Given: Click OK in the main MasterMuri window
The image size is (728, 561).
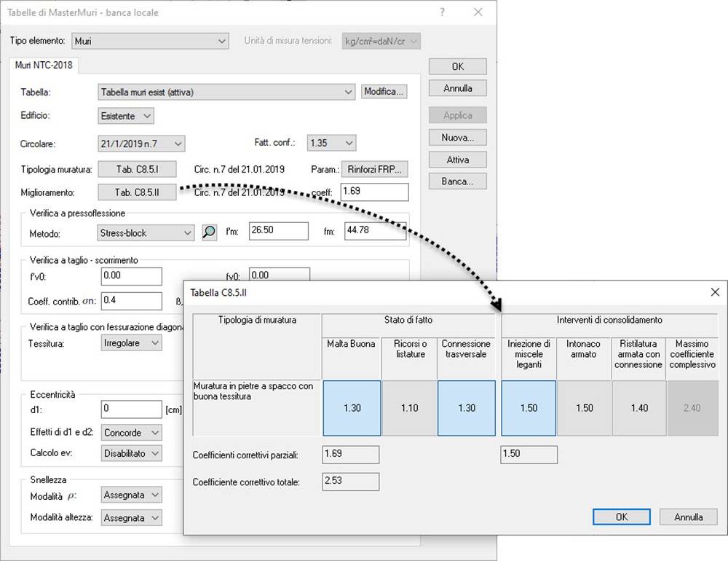Looking at the screenshot, I should (457, 66).
